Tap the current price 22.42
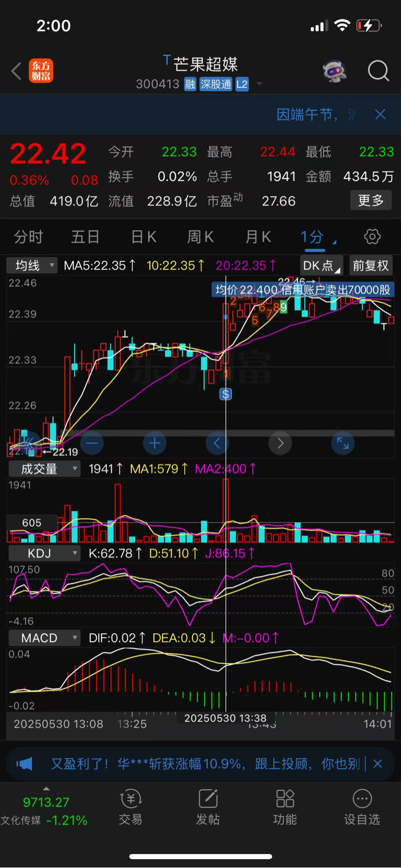 click(x=48, y=154)
